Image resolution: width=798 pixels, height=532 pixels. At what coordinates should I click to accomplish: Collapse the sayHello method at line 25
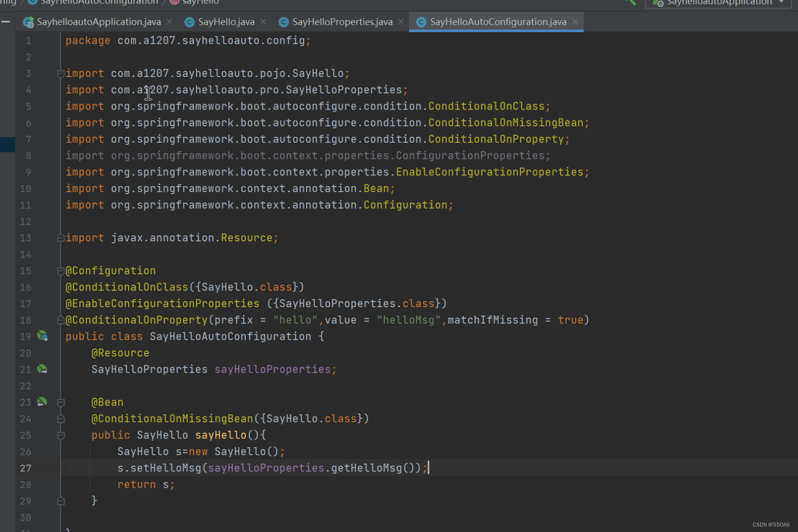click(x=60, y=435)
